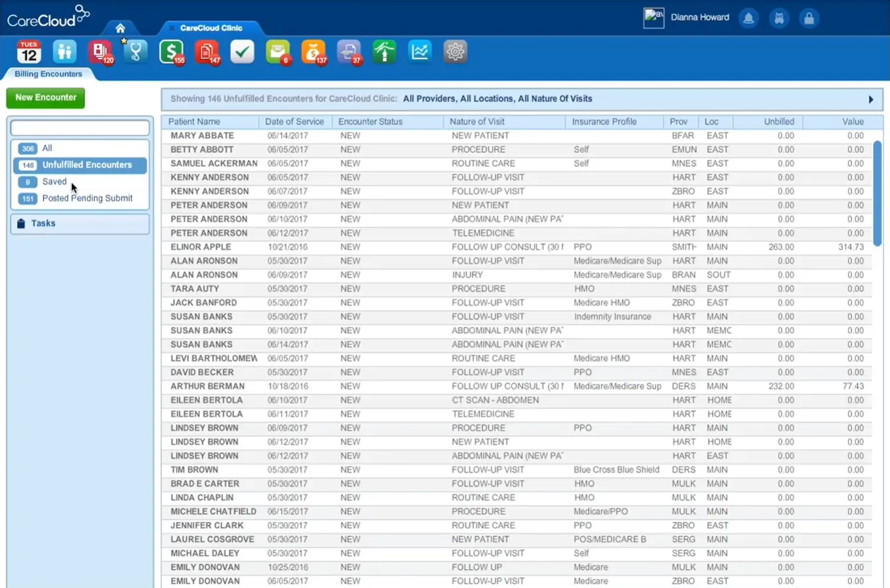
Task: Click the owl help icon
Action: coord(779,18)
